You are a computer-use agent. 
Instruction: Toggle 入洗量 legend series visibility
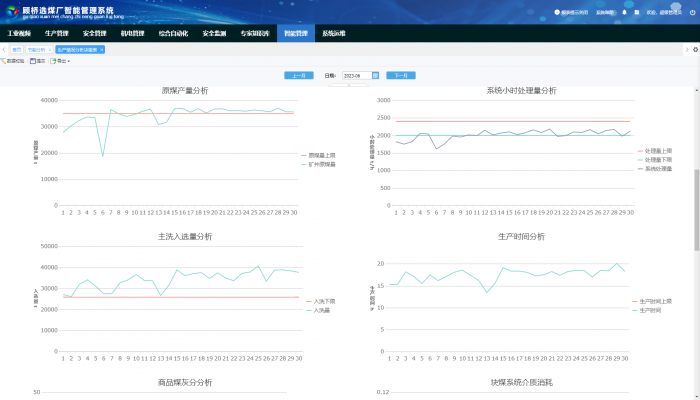[320, 310]
